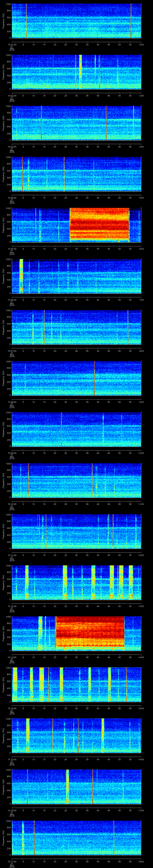Choose the spectrogram panel starting at 15:08:00
The height and width of the screenshot is (868, 153).
pos(77,378)
